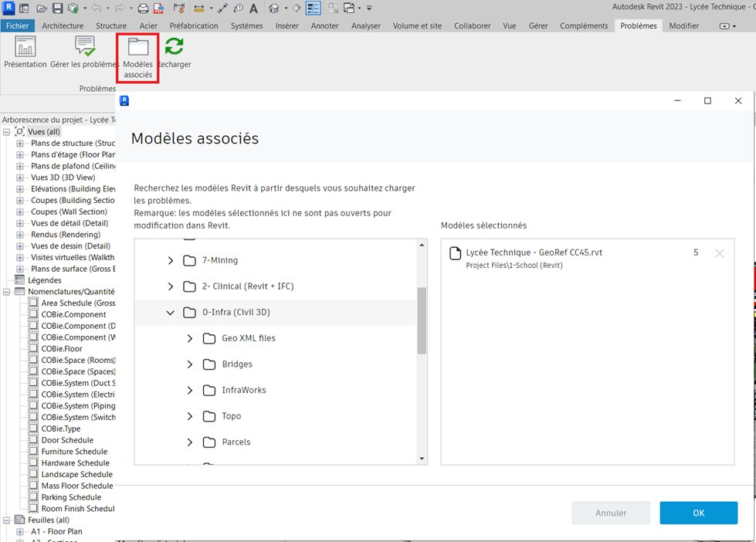Switch to the Structure ribbon tab
The image size is (756, 542).
click(x=111, y=25)
